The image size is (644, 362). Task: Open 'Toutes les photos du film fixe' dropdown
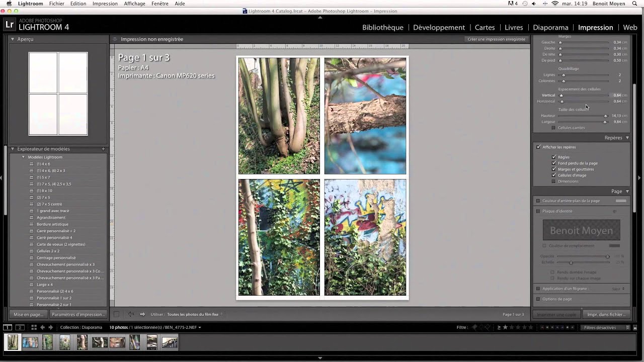tap(195, 314)
